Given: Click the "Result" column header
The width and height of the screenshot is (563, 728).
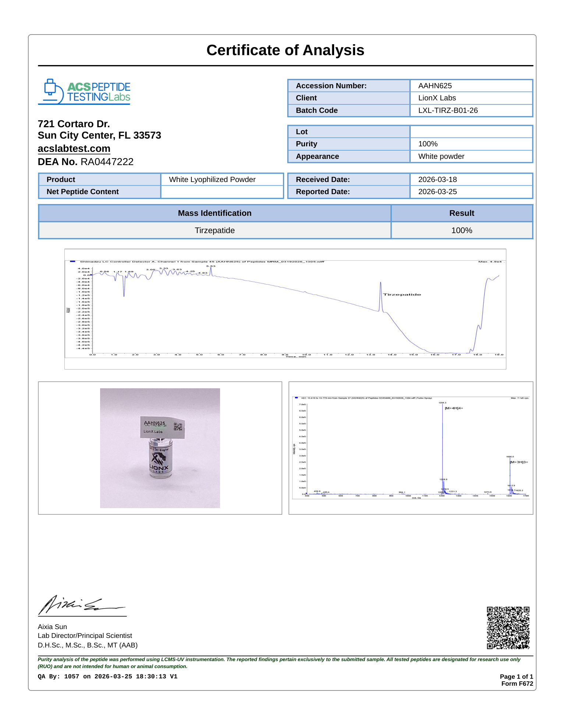Looking at the screenshot, I should [x=462, y=213].
